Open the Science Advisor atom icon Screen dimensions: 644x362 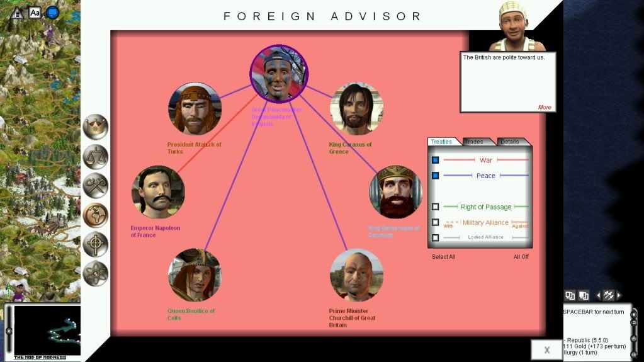pyautogui.click(x=95, y=273)
